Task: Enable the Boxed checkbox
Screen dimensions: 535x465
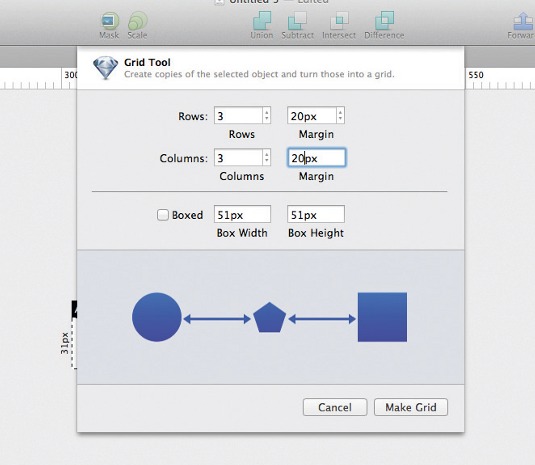Action: (x=163, y=215)
